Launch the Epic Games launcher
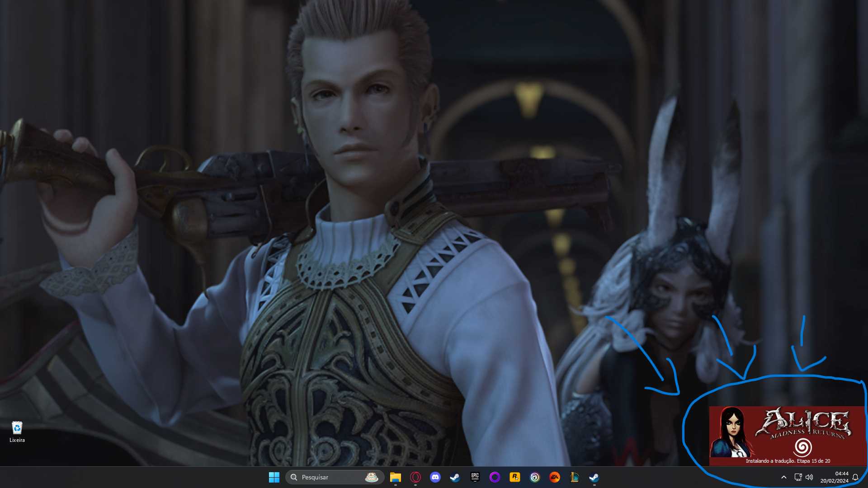 pyautogui.click(x=475, y=477)
